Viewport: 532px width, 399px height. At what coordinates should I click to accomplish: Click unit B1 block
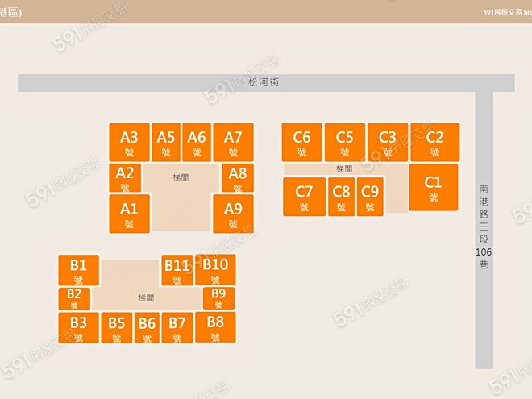78,269
